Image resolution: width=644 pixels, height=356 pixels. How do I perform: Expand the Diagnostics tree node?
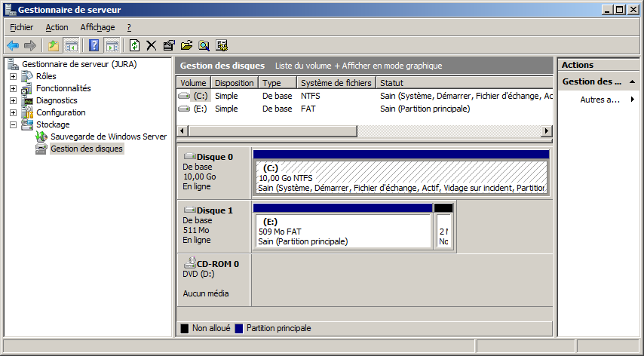pyautogui.click(x=13, y=100)
